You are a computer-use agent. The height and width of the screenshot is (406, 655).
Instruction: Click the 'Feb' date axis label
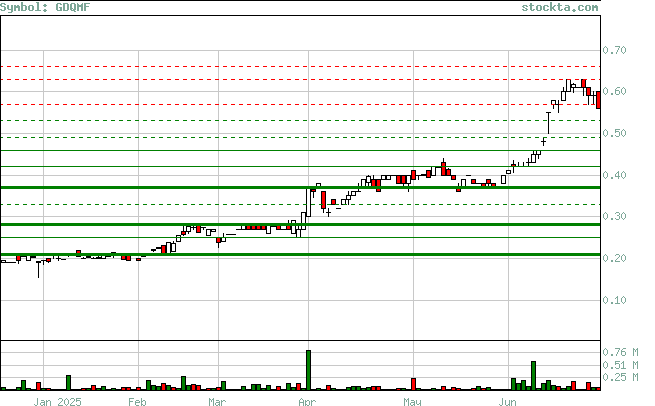137,402
